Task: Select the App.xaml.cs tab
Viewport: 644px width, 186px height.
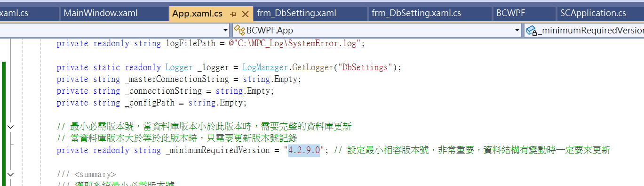Action: tap(197, 14)
